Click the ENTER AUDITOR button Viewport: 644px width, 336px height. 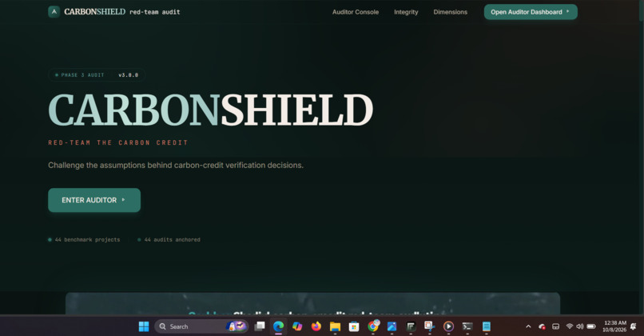pyautogui.click(x=94, y=200)
